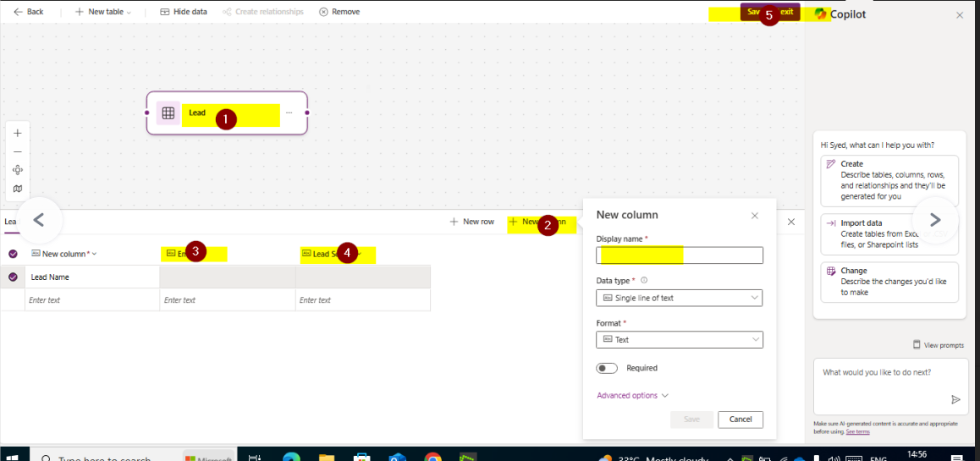Click the next slide arrow
The height and width of the screenshot is (461, 980).
coord(935,220)
